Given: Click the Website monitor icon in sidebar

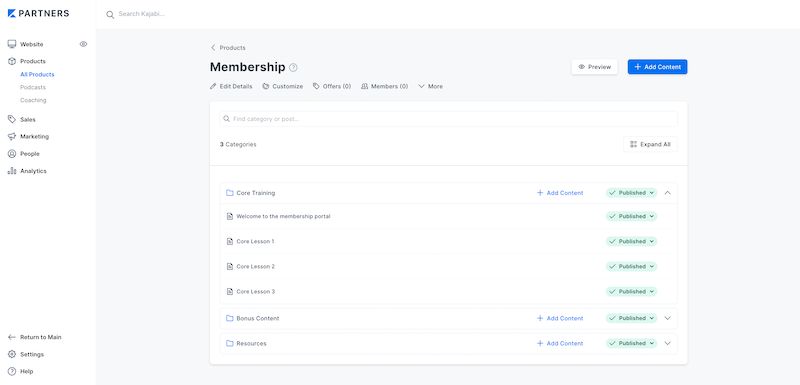Looking at the screenshot, I should [12, 44].
